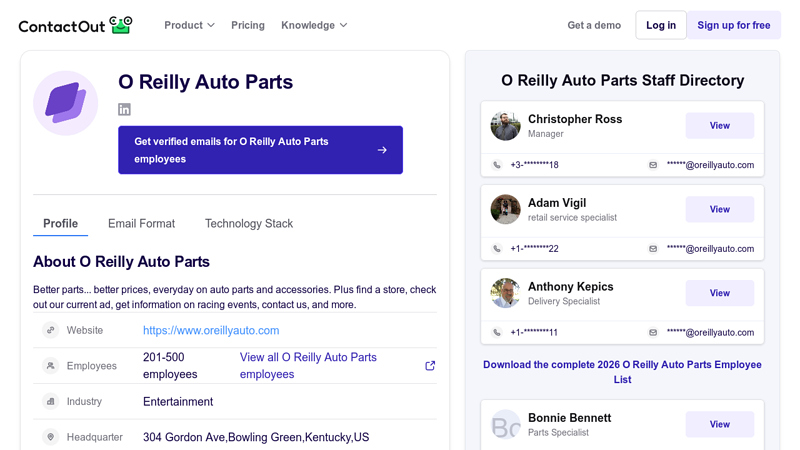
Task: View Bonnie Bennett contact details
Action: click(x=719, y=424)
